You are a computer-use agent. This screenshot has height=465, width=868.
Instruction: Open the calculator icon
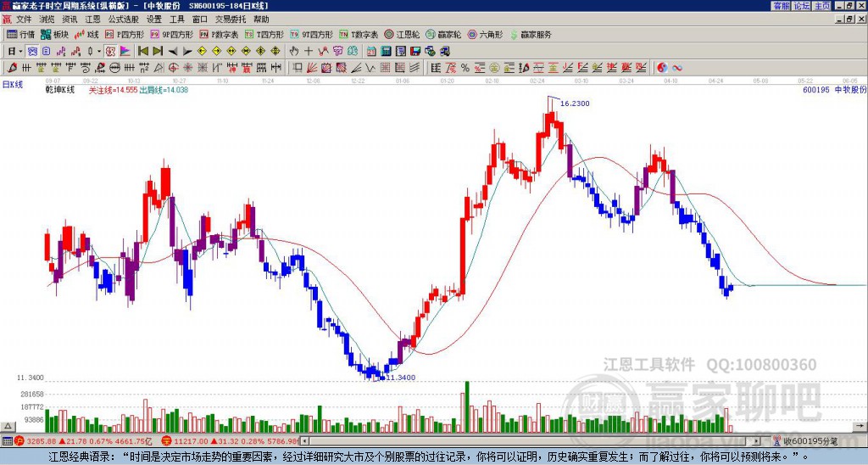(386, 52)
